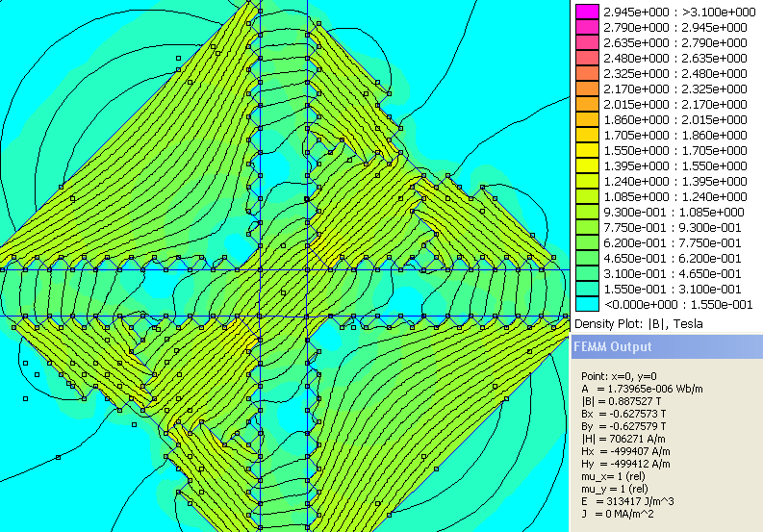The image size is (763, 532).
Task: Click swatch for range 1.550e+000 : 1.705e+000
Action: [587, 150]
